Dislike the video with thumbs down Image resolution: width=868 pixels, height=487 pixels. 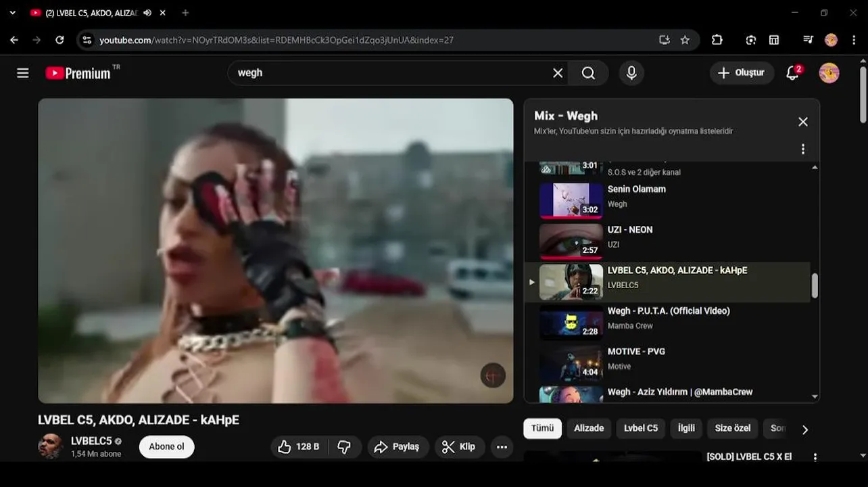[x=344, y=446]
